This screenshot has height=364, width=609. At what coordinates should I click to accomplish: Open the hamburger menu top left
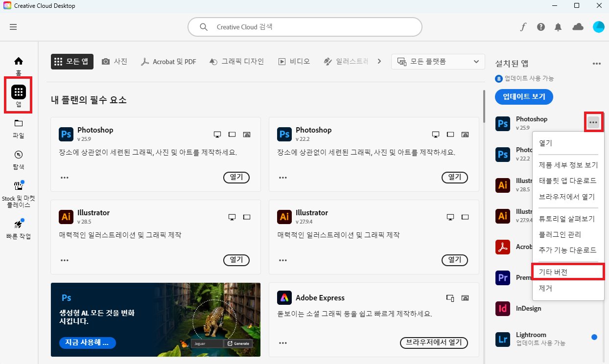pos(13,27)
